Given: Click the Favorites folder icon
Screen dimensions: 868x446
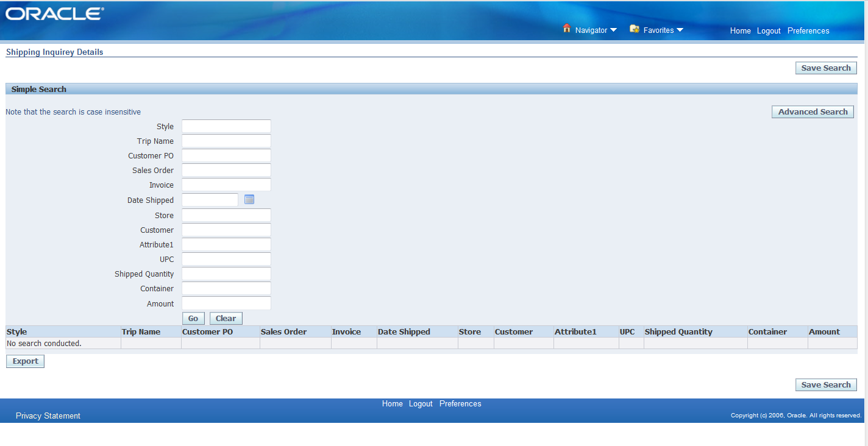Looking at the screenshot, I should coord(635,28).
